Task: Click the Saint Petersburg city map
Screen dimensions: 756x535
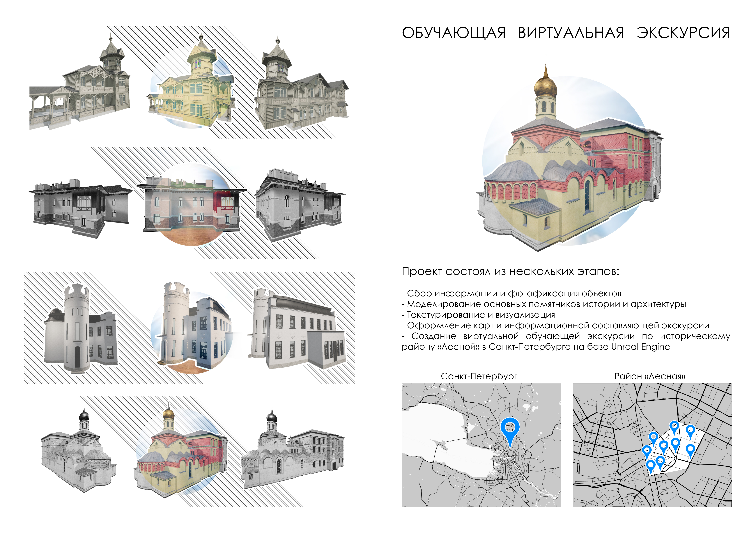Action: point(481,445)
